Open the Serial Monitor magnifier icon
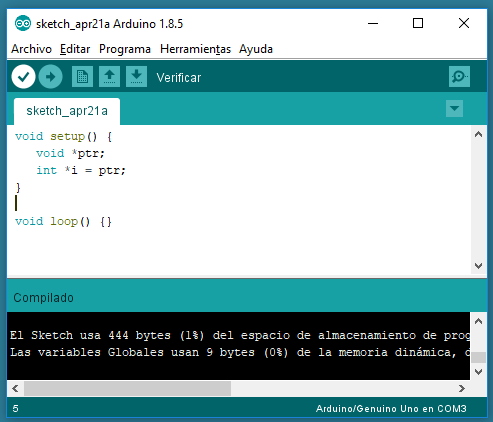 click(x=459, y=77)
